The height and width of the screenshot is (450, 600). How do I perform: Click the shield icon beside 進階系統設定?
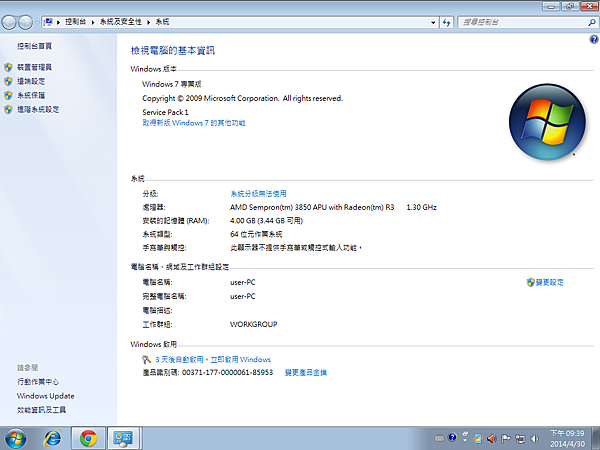(x=8, y=109)
